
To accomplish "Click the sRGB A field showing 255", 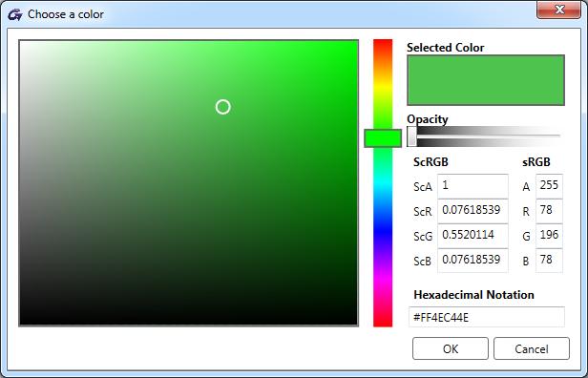I will [549, 186].
